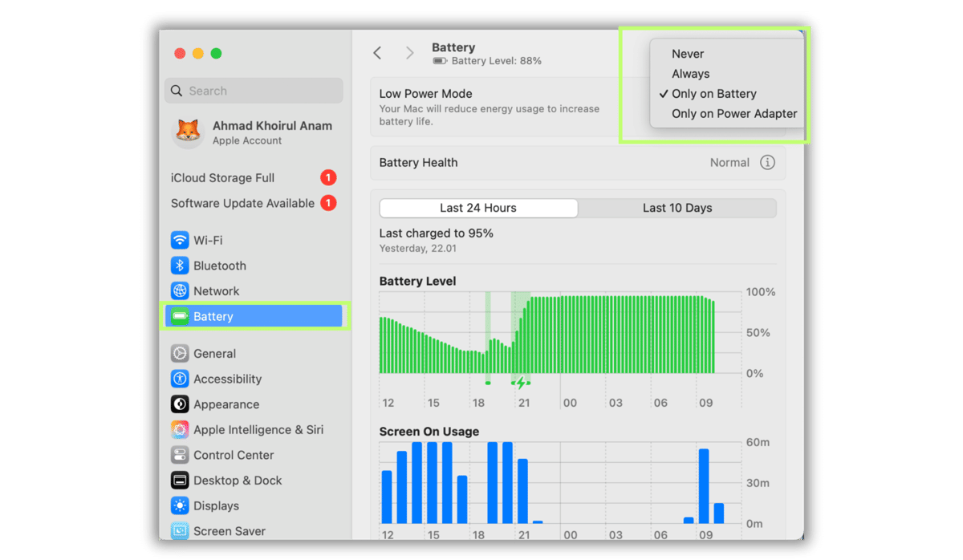Click the Displays sun icon
Viewport: 963px width, 560px height.
pos(180,506)
